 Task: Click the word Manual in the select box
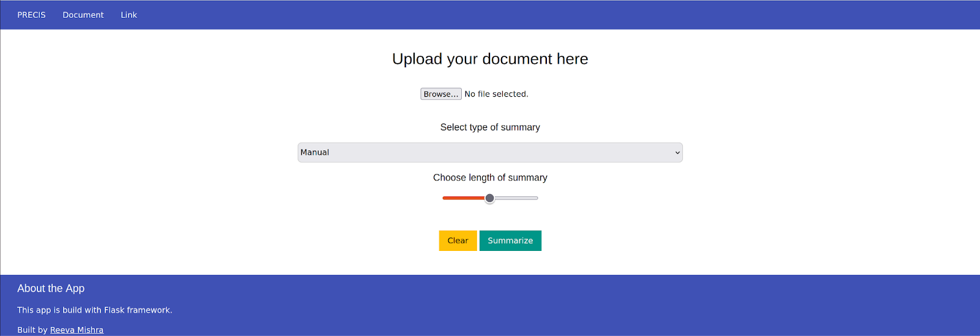[315, 152]
